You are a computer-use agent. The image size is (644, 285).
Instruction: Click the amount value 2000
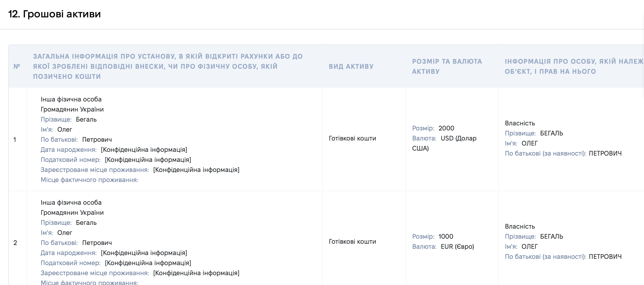446,128
